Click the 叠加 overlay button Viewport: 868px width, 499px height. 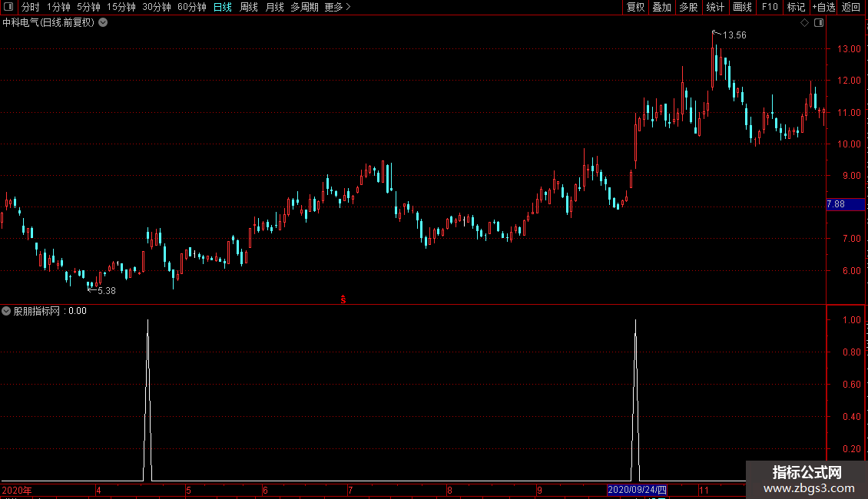tap(661, 7)
